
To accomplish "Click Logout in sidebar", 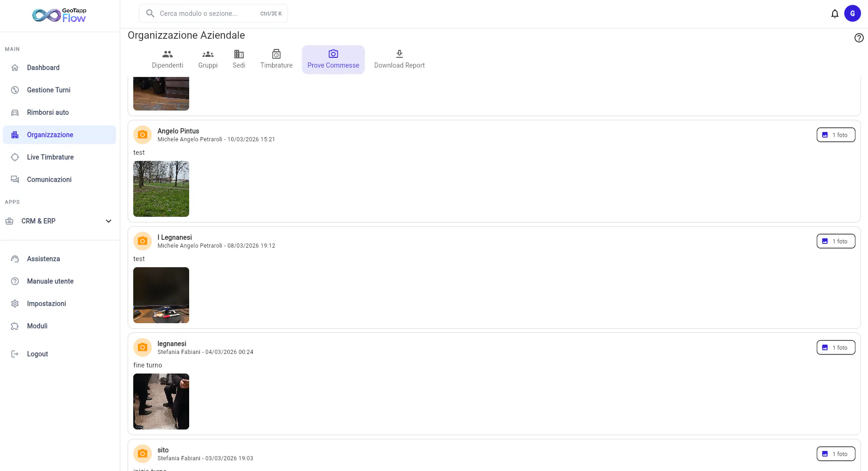I will 59,354.
